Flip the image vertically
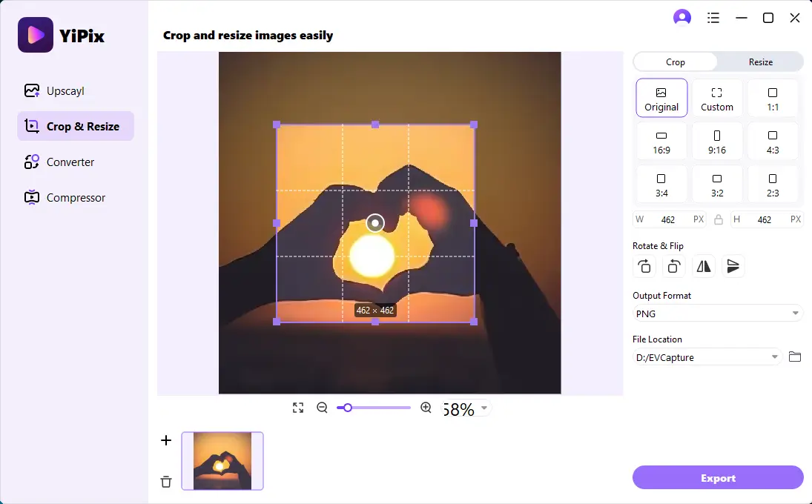The height and width of the screenshot is (504, 812). coord(733,266)
